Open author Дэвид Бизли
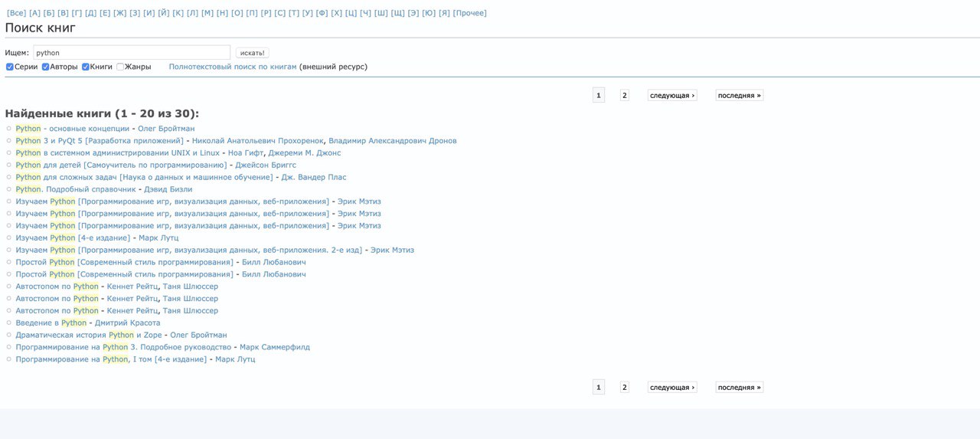980x439 pixels. 168,189
